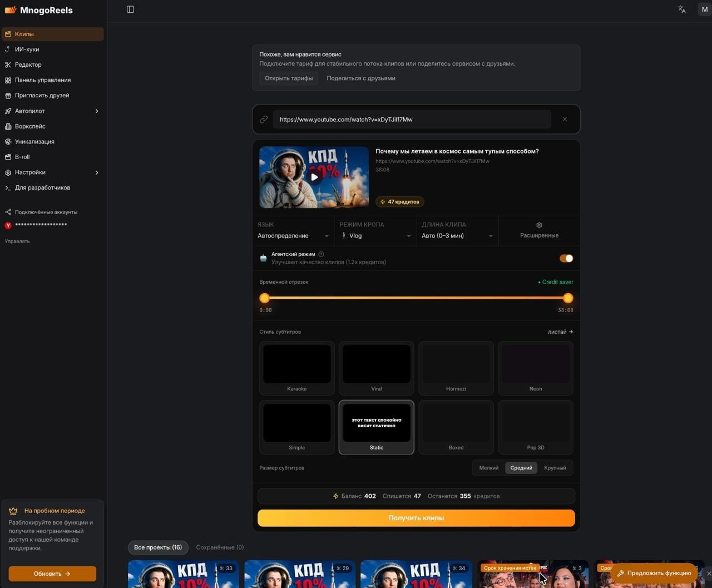Open the M user avatar
712x588 pixels.
[x=704, y=9]
